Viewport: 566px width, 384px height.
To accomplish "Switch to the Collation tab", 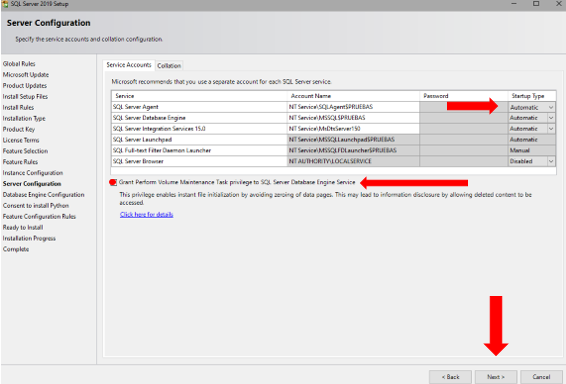I will coord(169,66).
